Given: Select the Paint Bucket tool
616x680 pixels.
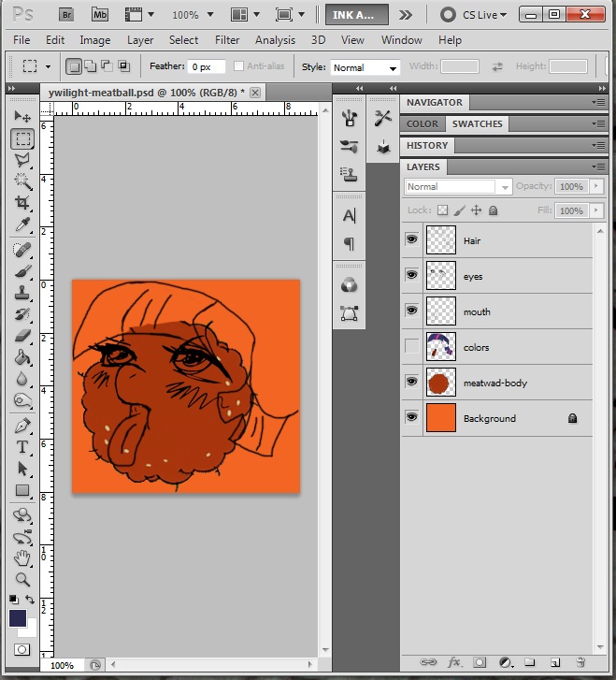Looking at the screenshot, I should [22, 357].
